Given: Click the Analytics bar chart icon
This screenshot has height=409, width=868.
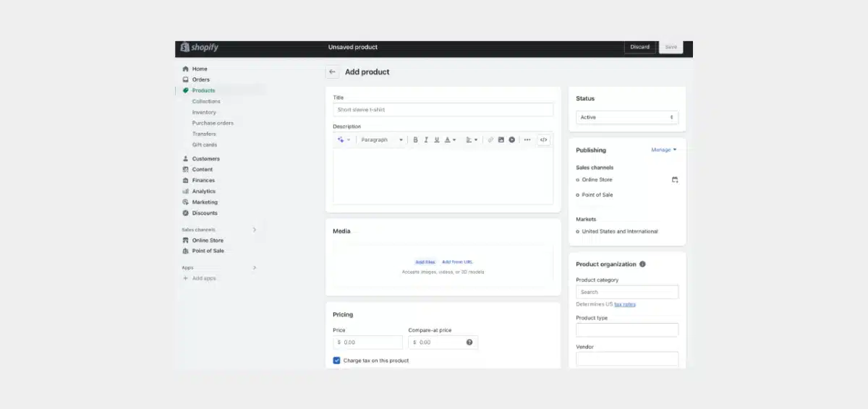Looking at the screenshot, I should point(186,191).
